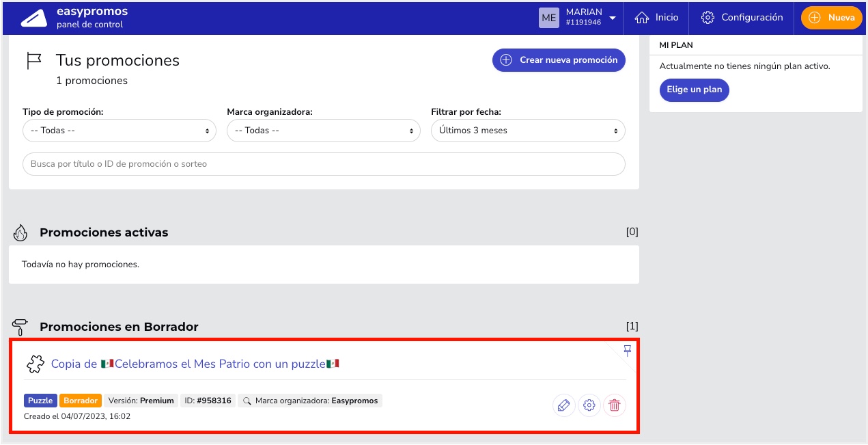Pin the draft promotion with the pushpin icon

click(x=627, y=351)
